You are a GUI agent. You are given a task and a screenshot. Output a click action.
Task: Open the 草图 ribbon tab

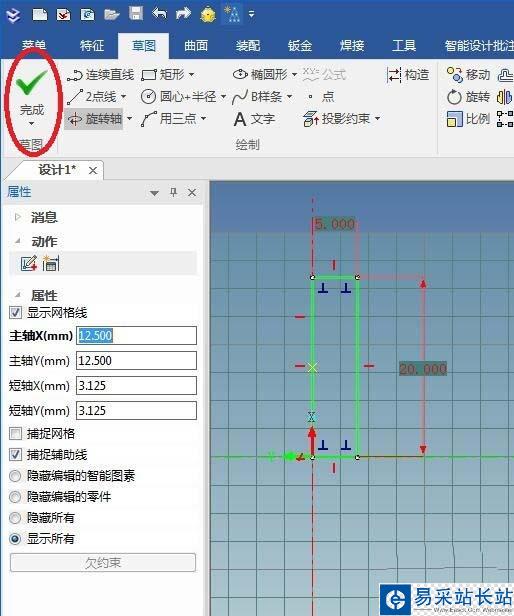(144, 46)
